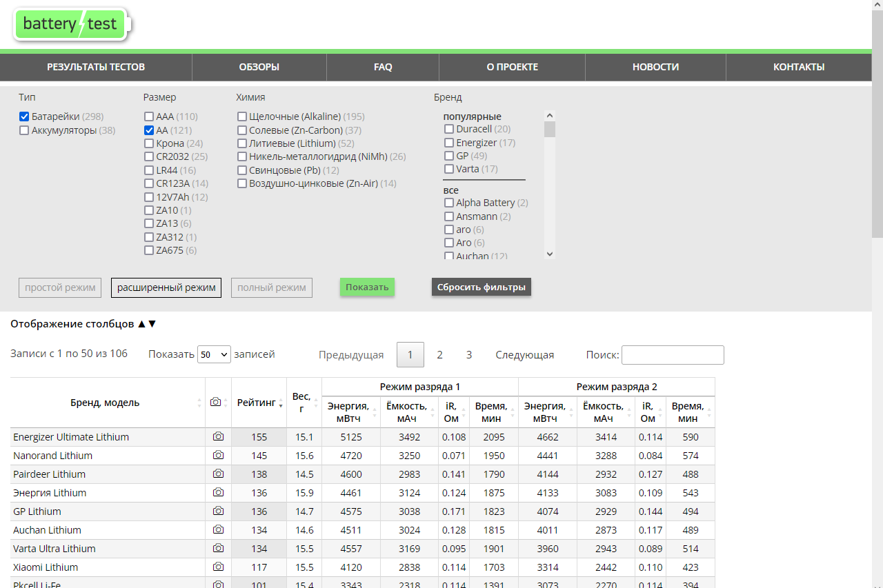Jump to results page 3
The height and width of the screenshot is (588, 883).
point(469,355)
